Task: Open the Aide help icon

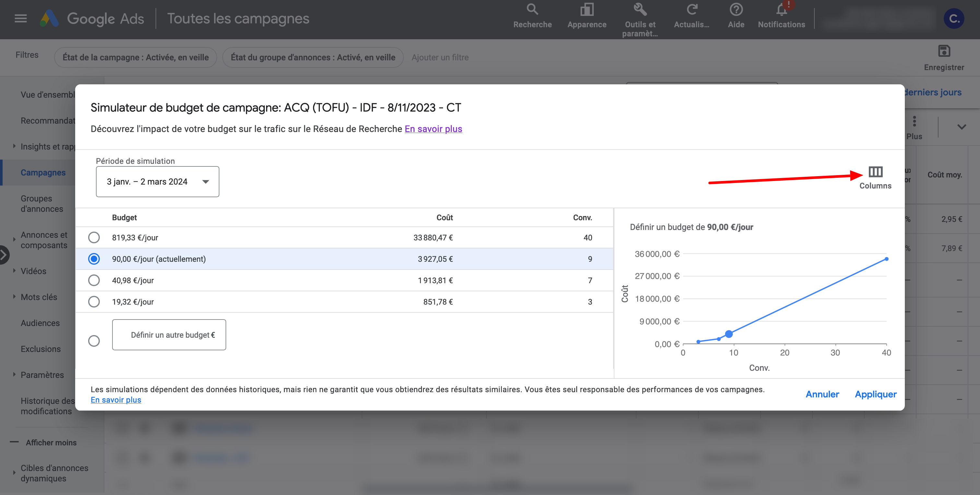Action: [x=736, y=16]
